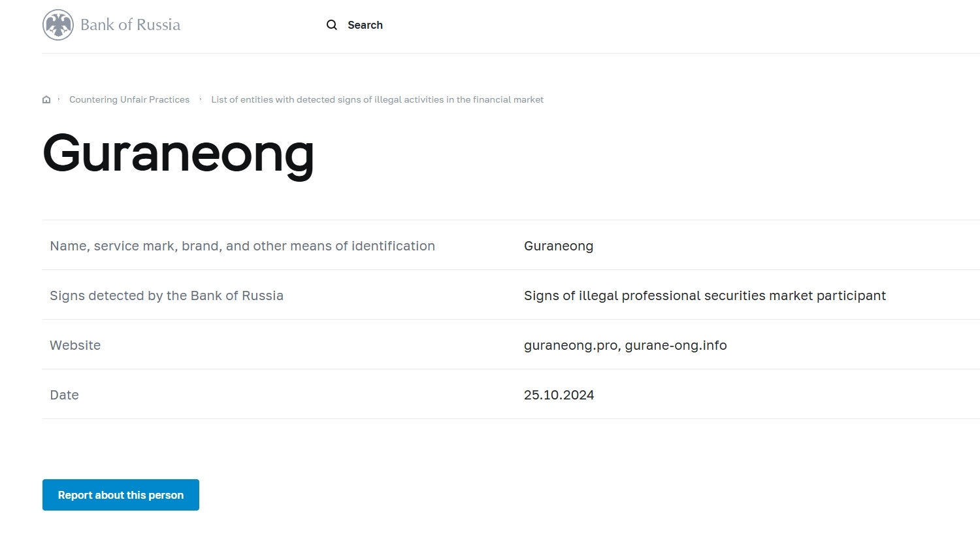Click 'Signs of illegal professional securities market participant' text
Image resolution: width=980 pixels, height=540 pixels.
tap(705, 295)
